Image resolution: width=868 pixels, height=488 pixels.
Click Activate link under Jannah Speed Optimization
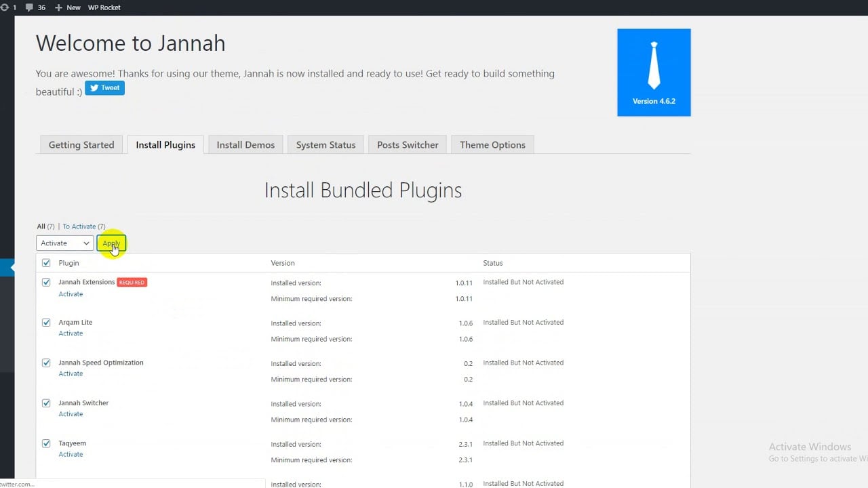[x=71, y=373]
